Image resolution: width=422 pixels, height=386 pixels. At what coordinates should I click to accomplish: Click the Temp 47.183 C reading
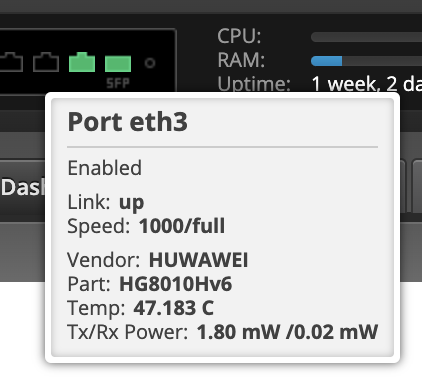pos(173,308)
